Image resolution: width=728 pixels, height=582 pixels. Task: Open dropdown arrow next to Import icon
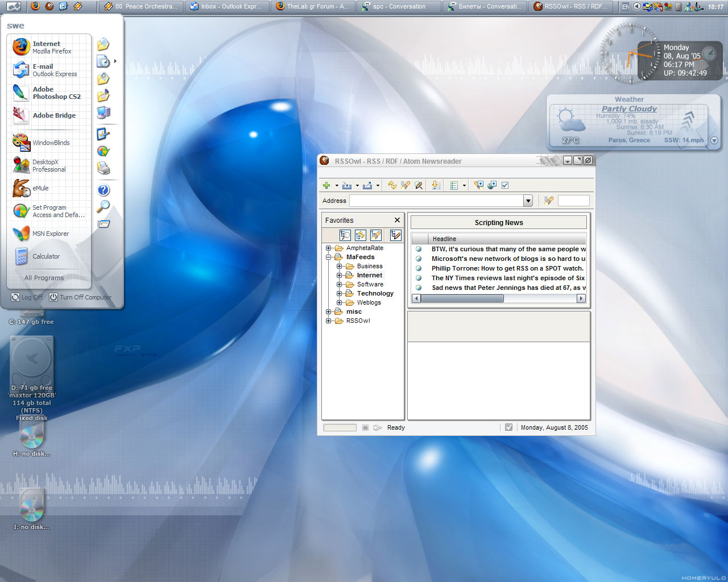click(357, 186)
